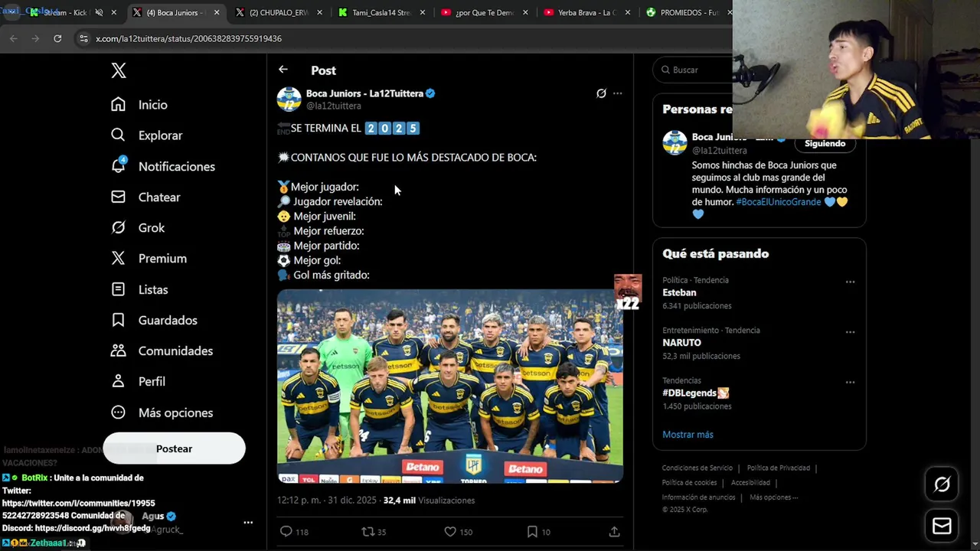Open Política de Privacidad link
The width and height of the screenshot is (980, 551).
pyautogui.click(x=778, y=468)
